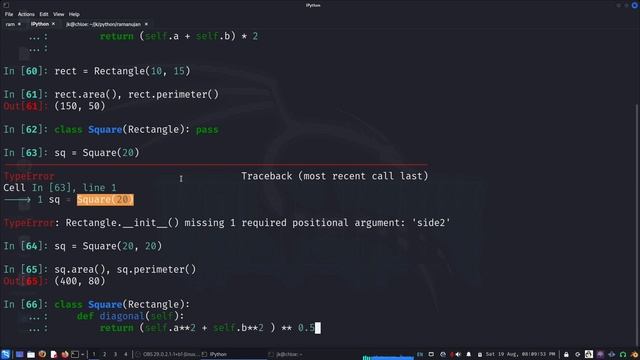The height and width of the screenshot is (360, 640).
Task: Click the highlighted 'Square(20)' in traceback
Action: pyautogui.click(x=105, y=200)
